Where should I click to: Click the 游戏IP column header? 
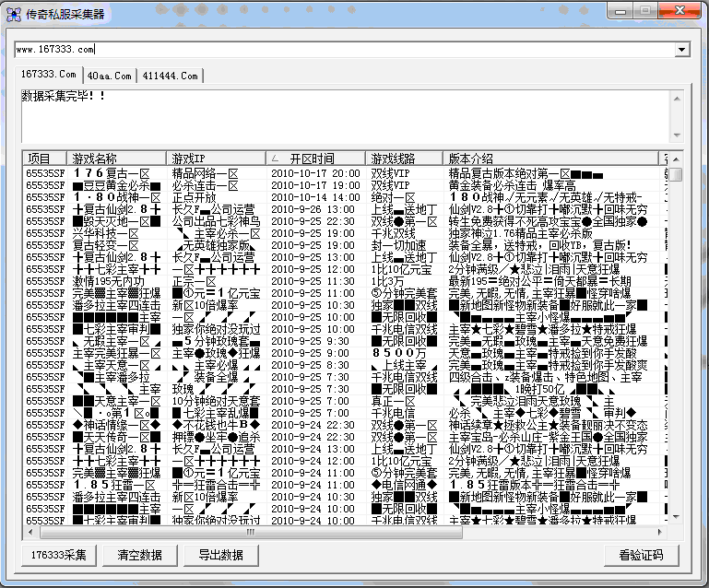coord(216,159)
